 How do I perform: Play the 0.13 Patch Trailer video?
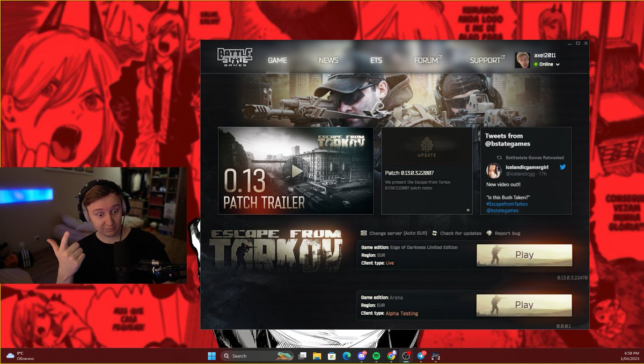296,171
